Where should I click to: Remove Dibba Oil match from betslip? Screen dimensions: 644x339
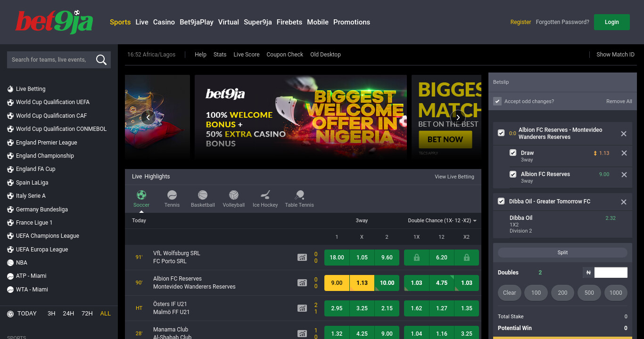click(x=624, y=202)
